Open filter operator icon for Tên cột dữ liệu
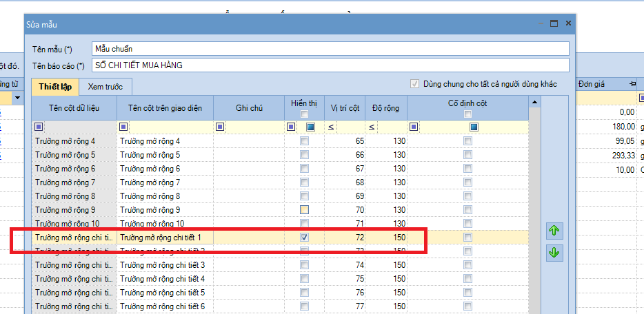Viewport: 644px width, 314px height. (x=39, y=127)
